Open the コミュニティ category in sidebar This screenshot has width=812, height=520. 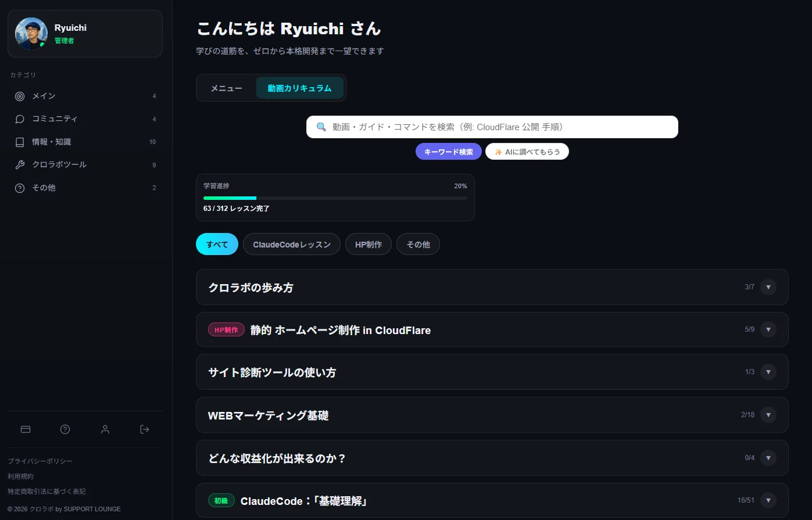click(x=86, y=119)
